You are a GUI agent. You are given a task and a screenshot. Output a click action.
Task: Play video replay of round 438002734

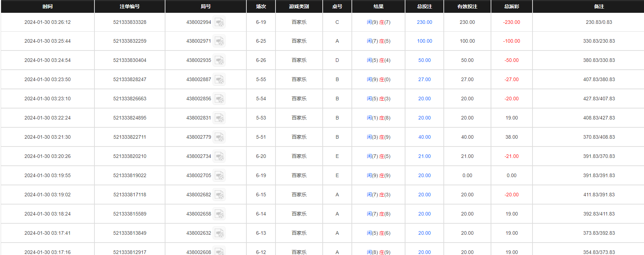pyautogui.click(x=219, y=156)
